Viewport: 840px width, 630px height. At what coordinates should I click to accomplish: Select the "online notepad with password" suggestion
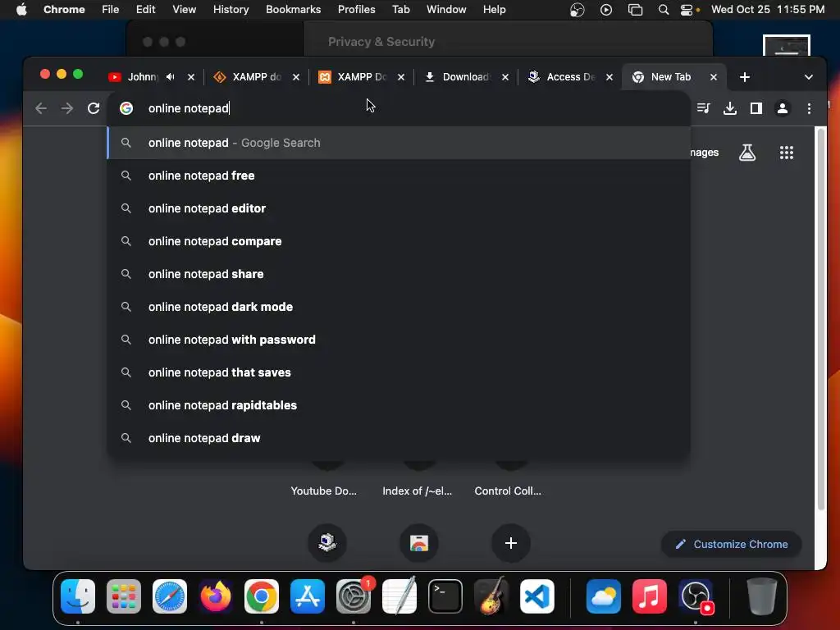click(399, 340)
